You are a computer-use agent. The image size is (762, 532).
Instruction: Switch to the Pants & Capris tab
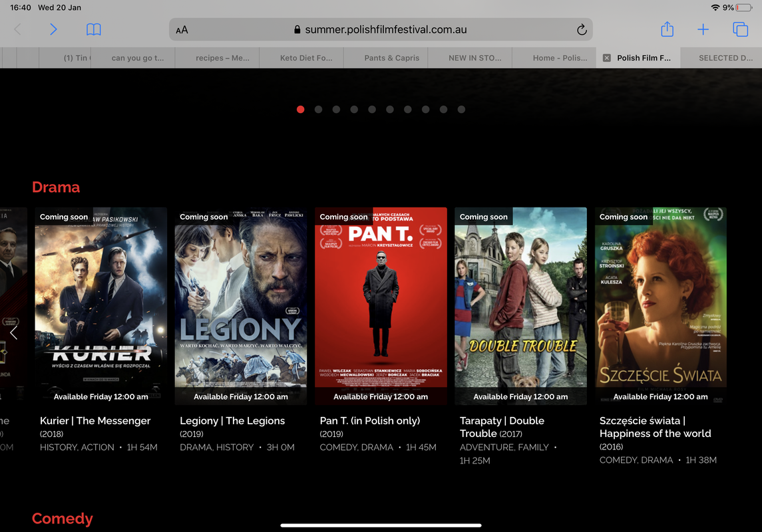[x=385, y=58]
